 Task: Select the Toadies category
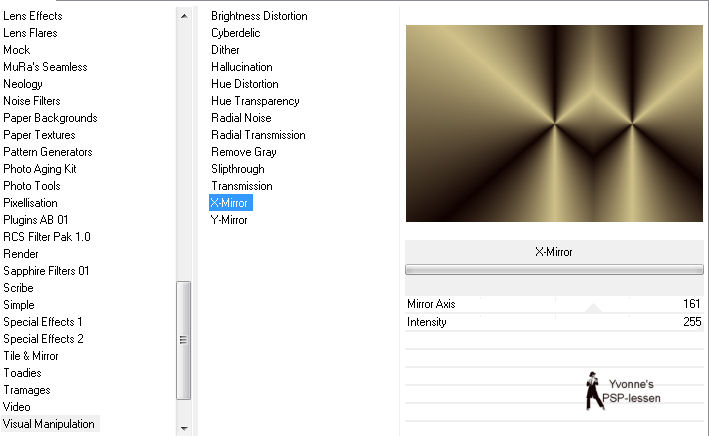tap(22, 373)
